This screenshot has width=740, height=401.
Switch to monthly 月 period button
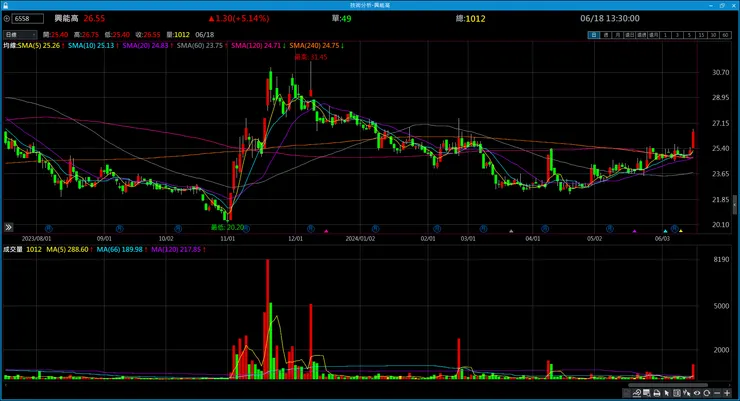coord(617,35)
